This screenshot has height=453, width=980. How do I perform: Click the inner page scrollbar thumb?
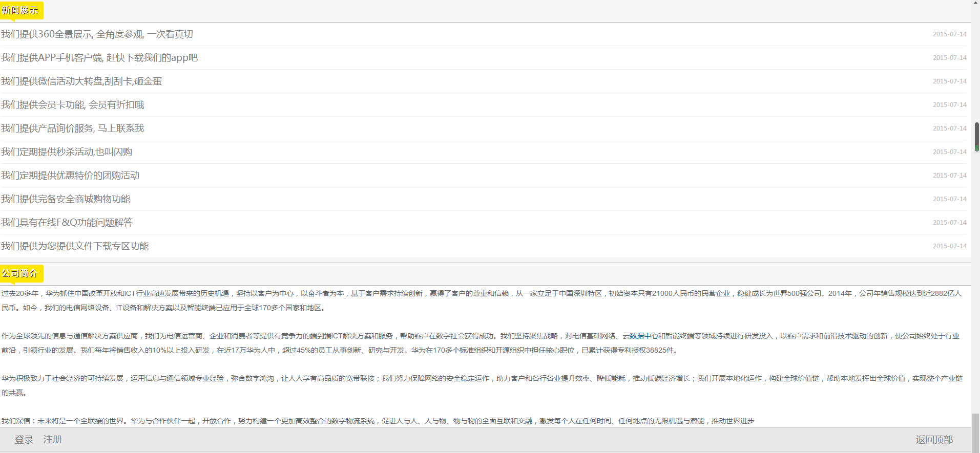pos(977,137)
